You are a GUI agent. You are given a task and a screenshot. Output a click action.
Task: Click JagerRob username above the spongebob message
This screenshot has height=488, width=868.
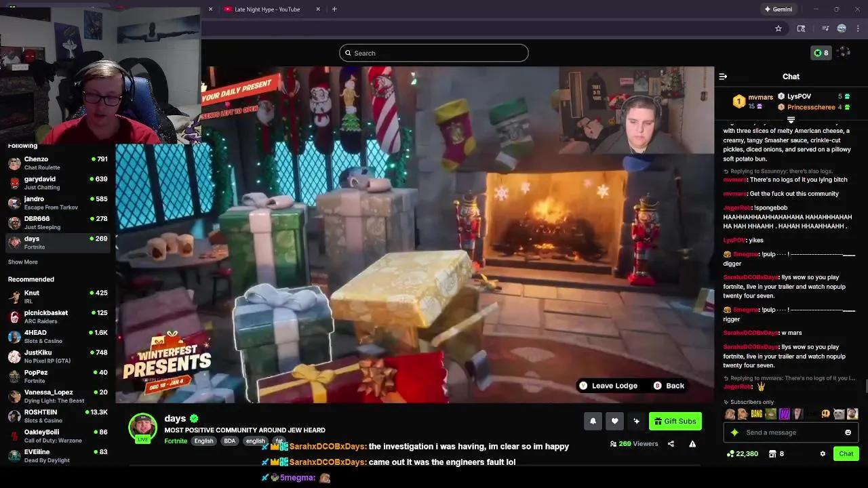(x=737, y=207)
